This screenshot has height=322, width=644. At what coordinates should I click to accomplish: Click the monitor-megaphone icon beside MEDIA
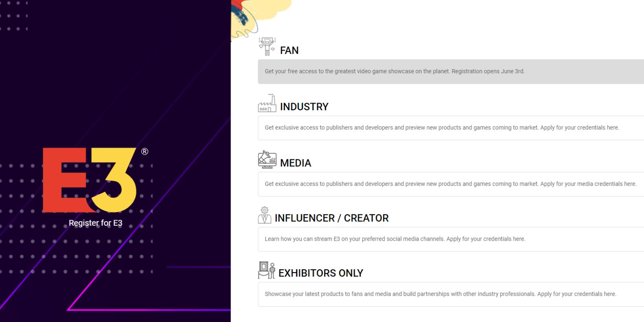[x=267, y=159]
